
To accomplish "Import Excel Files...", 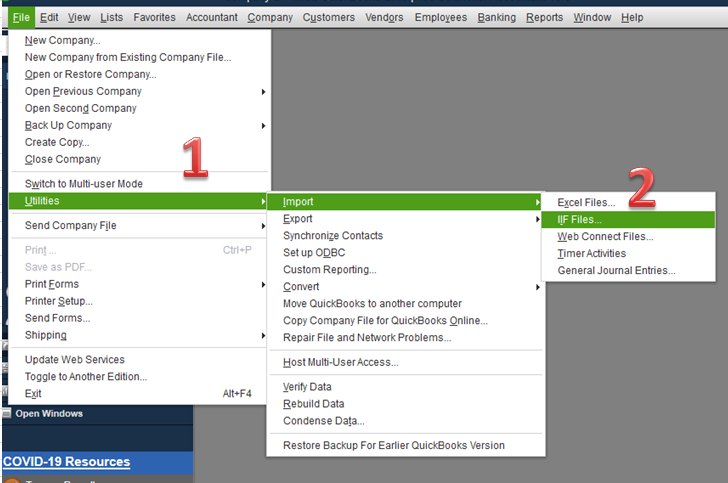I will coord(628,203).
